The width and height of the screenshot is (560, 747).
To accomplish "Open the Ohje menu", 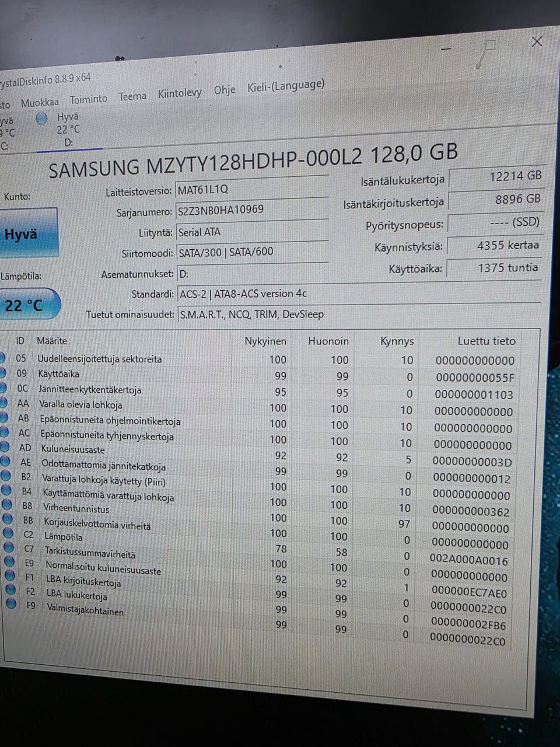I will click(x=225, y=90).
